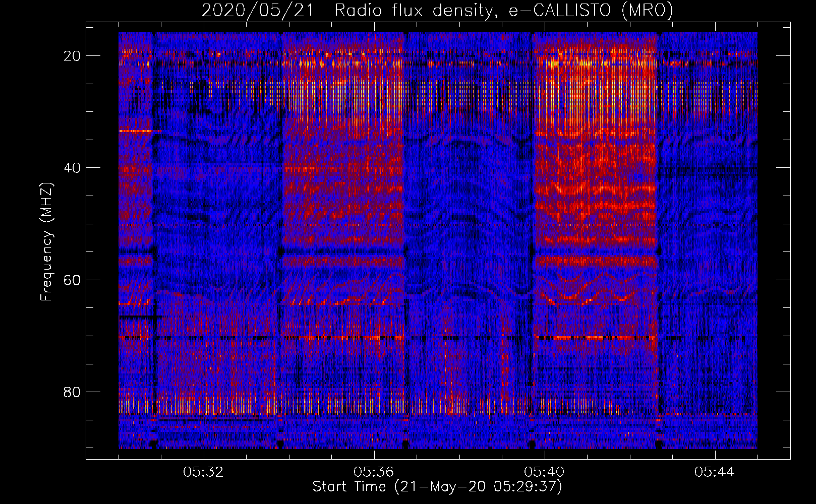Click the 05:44 time tick label
The image size is (816, 504).
pyautogui.click(x=715, y=472)
